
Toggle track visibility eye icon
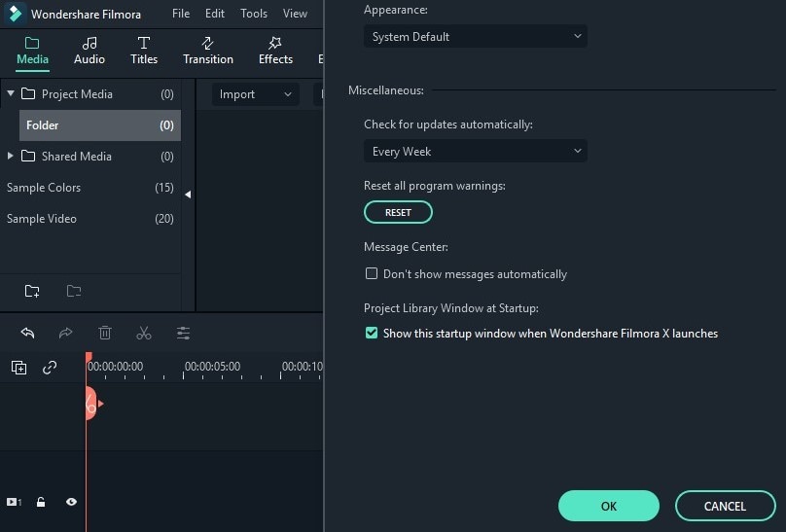[x=71, y=502]
